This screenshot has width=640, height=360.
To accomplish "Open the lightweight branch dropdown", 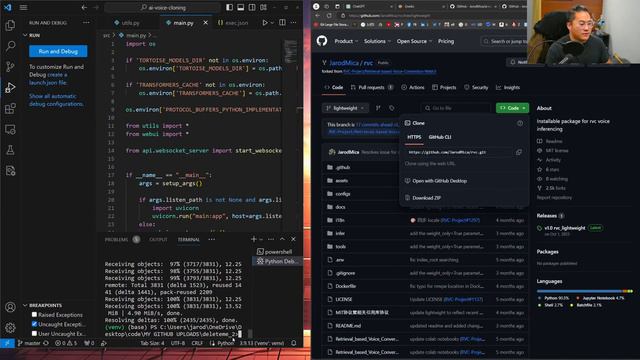I will click(345, 108).
